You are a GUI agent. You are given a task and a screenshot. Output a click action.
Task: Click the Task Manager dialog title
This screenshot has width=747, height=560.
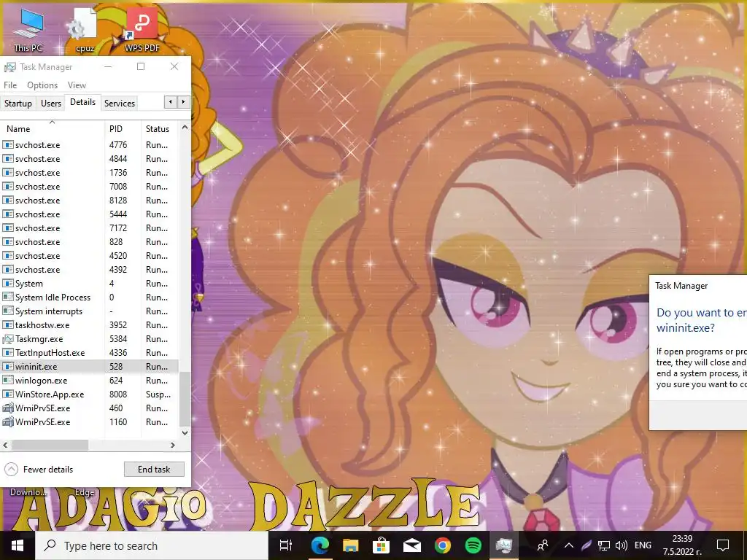click(x=681, y=286)
